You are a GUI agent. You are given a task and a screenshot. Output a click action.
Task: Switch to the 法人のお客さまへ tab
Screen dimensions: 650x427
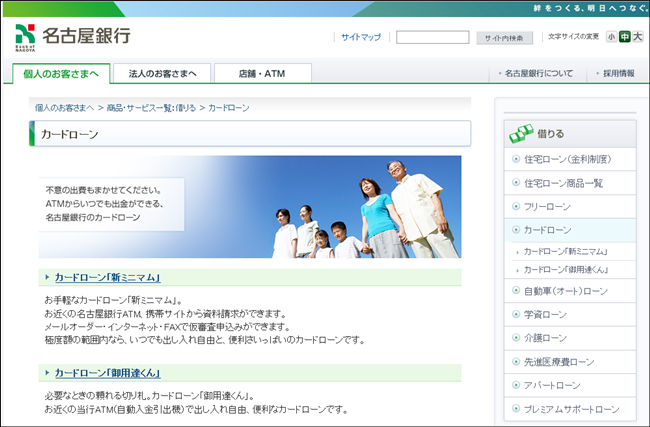pyautogui.click(x=162, y=74)
